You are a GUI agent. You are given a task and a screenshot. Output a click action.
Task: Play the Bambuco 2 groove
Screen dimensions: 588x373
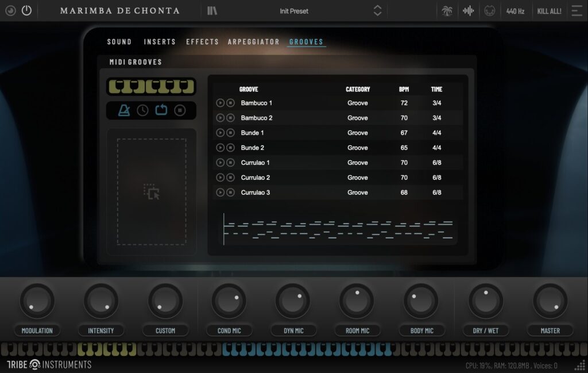pyautogui.click(x=220, y=118)
